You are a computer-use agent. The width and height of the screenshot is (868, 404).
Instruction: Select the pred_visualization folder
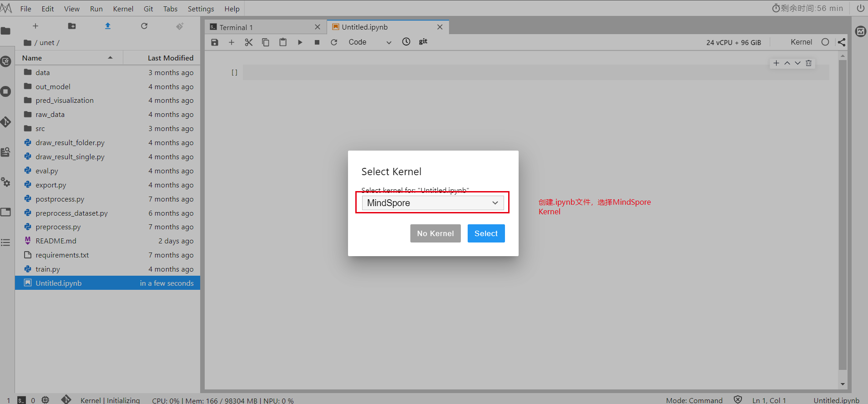pyautogui.click(x=107, y=100)
